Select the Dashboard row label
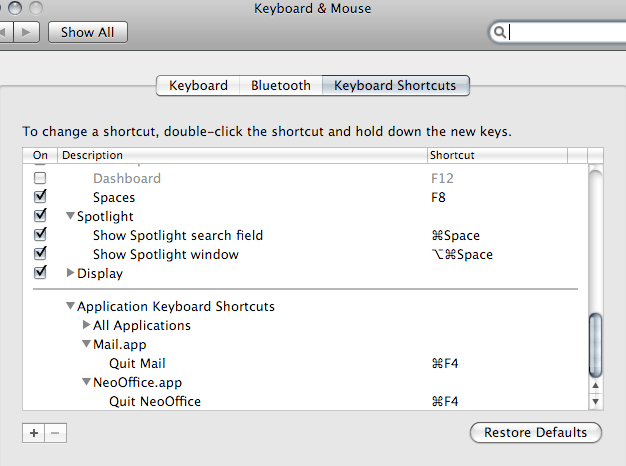Screen dimensions: 626x466 (127, 178)
